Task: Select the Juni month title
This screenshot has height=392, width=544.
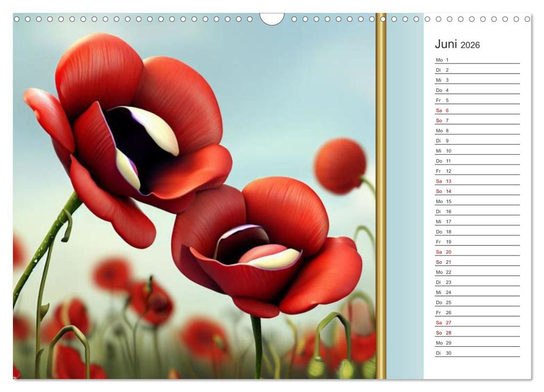Action: click(447, 45)
